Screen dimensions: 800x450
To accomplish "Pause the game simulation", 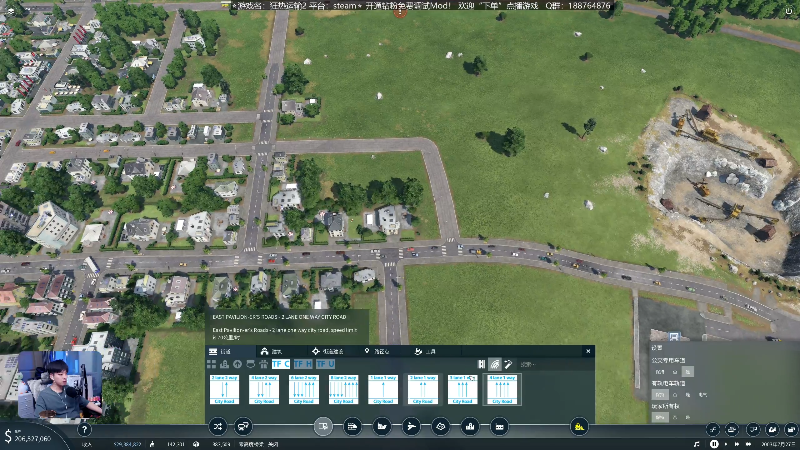I will click(714, 444).
